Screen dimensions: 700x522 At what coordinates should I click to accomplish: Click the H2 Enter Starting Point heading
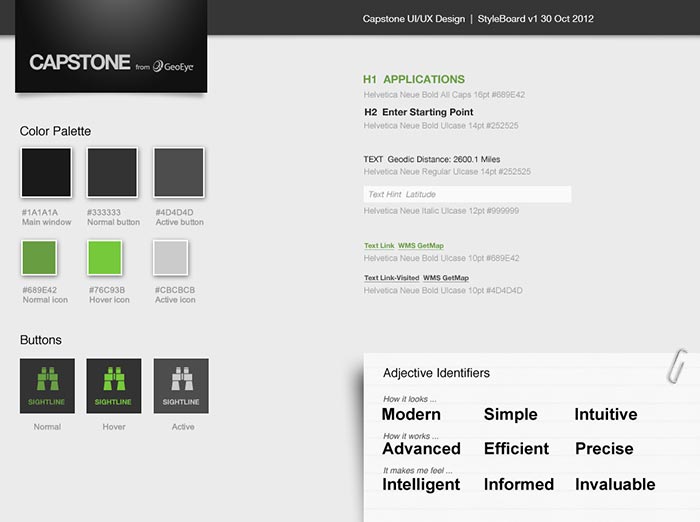[419, 112]
